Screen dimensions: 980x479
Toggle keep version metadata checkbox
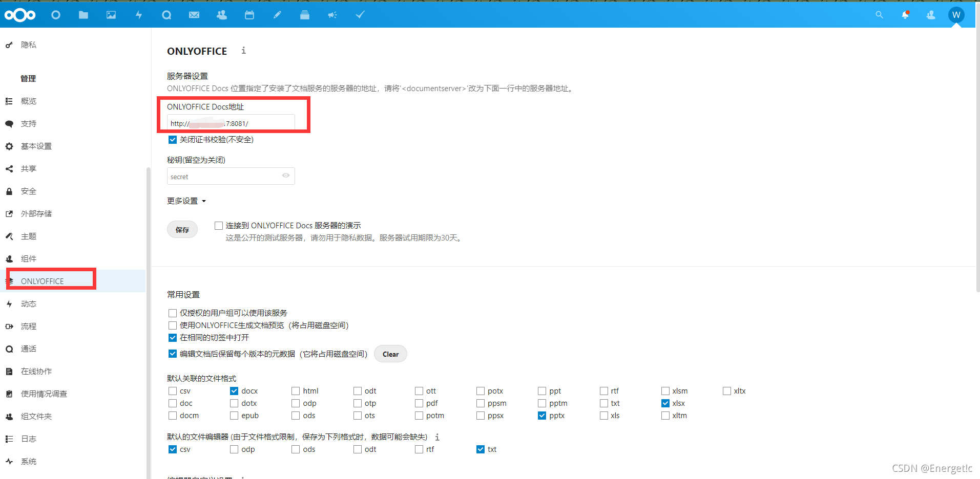point(173,354)
